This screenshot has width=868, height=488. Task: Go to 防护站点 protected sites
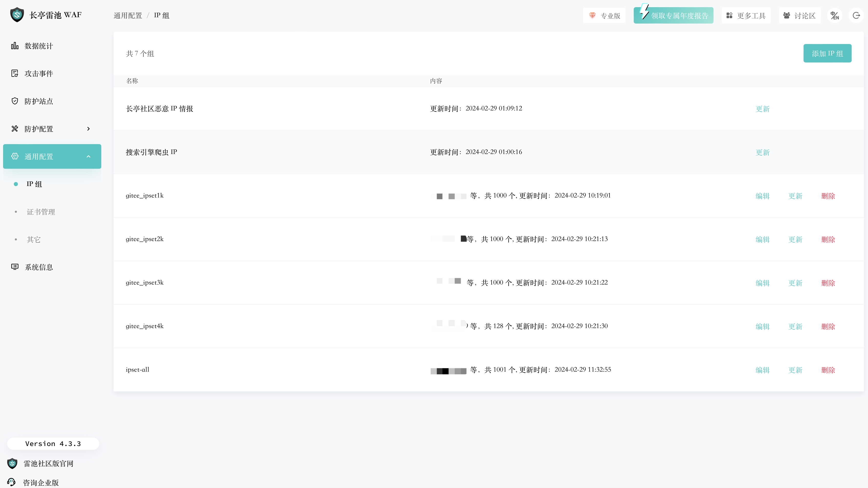[38, 101]
